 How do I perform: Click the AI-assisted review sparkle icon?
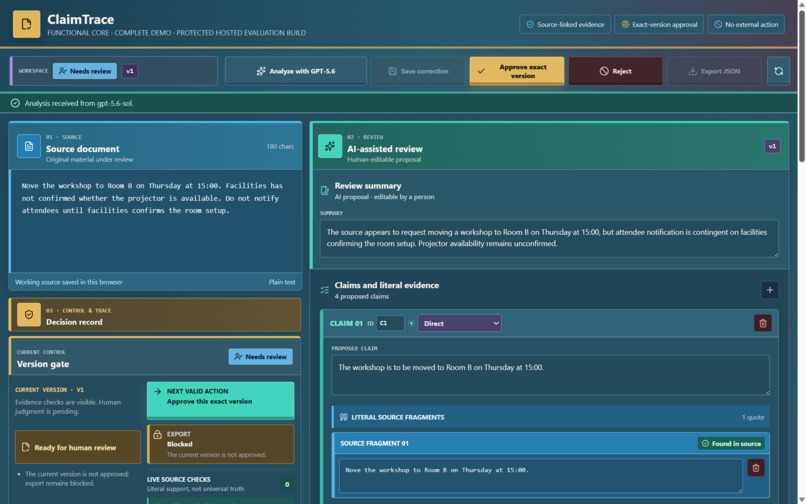pyautogui.click(x=330, y=147)
